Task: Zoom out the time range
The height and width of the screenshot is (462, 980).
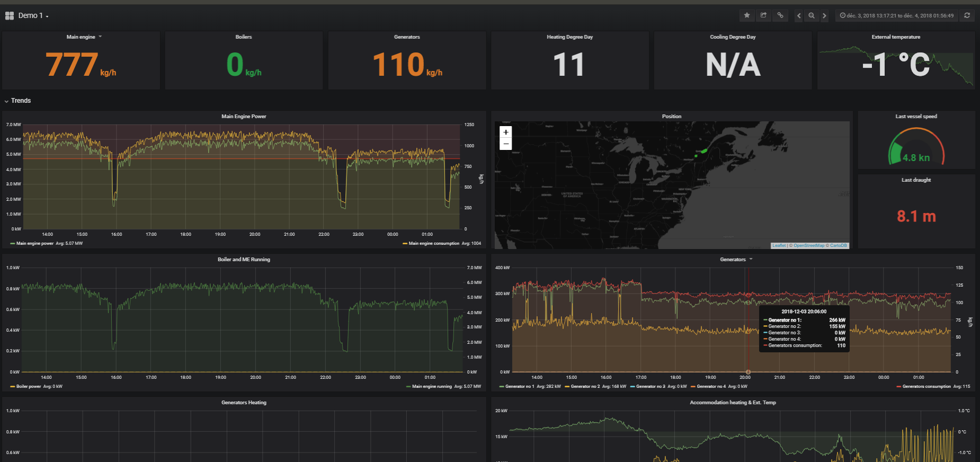Action: point(812,16)
